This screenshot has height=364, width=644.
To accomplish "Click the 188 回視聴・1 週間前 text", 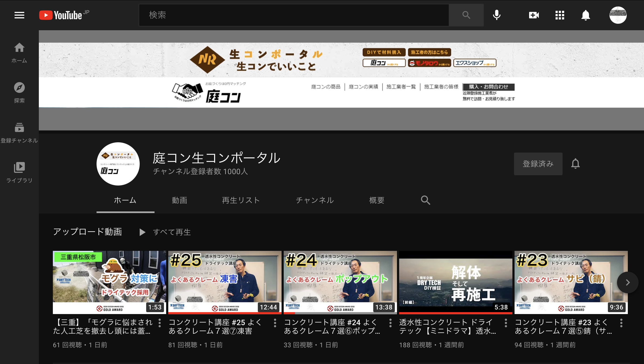I will (x=431, y=345).
